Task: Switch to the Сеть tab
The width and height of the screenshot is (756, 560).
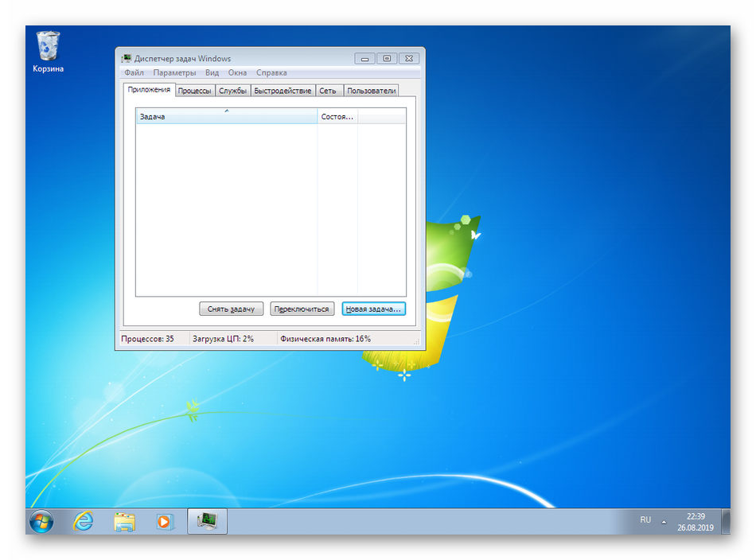Action: point(329,91)
